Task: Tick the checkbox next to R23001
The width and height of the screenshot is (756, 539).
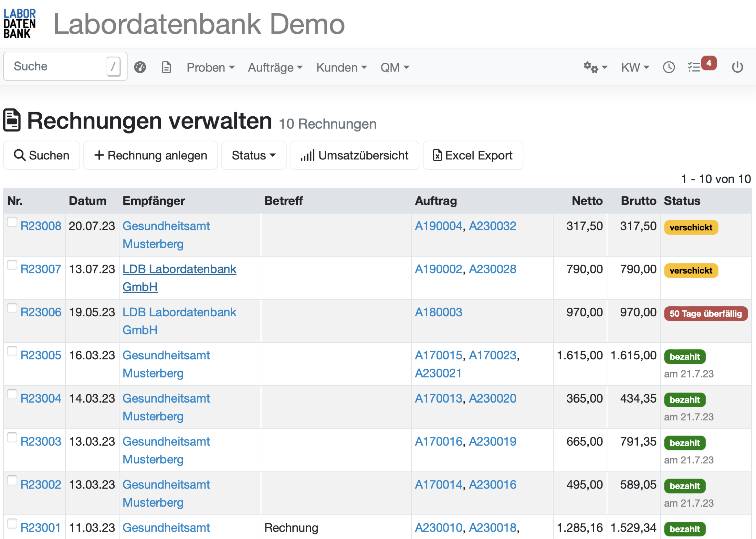Action: click(12, 524)
